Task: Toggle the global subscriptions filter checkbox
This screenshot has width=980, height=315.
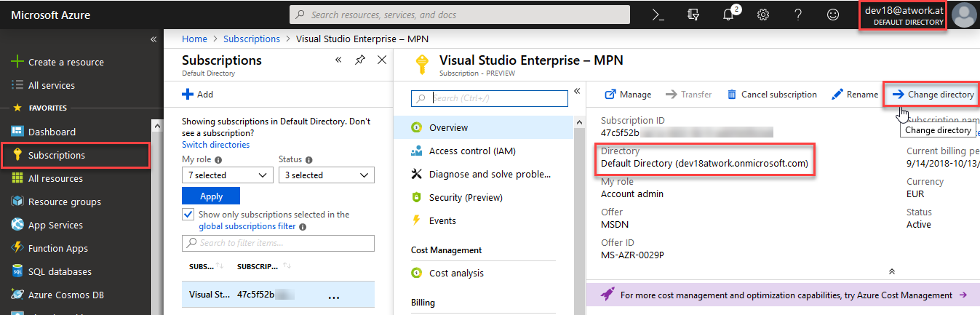Action: click(x=188, y=215)
